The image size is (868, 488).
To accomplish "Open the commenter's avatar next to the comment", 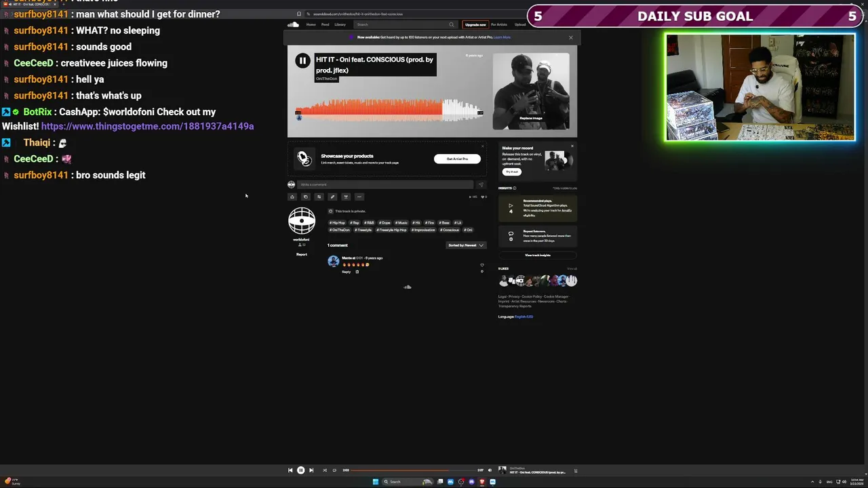I will pyautogui.click(x=333, y=261).
